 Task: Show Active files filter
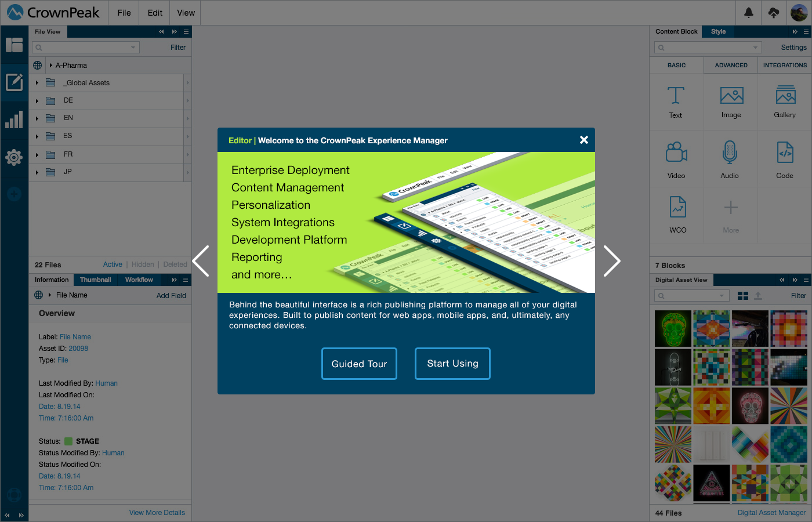point(113,264)
